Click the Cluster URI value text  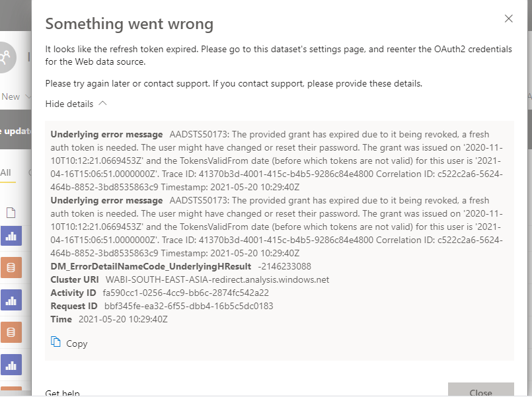point(217,279)
